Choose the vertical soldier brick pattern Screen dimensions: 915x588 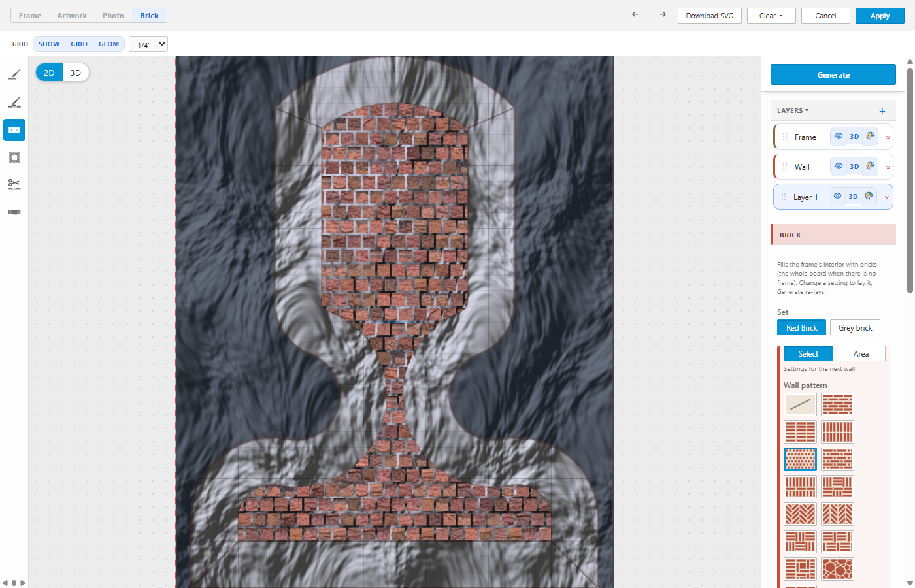[837, 432]
